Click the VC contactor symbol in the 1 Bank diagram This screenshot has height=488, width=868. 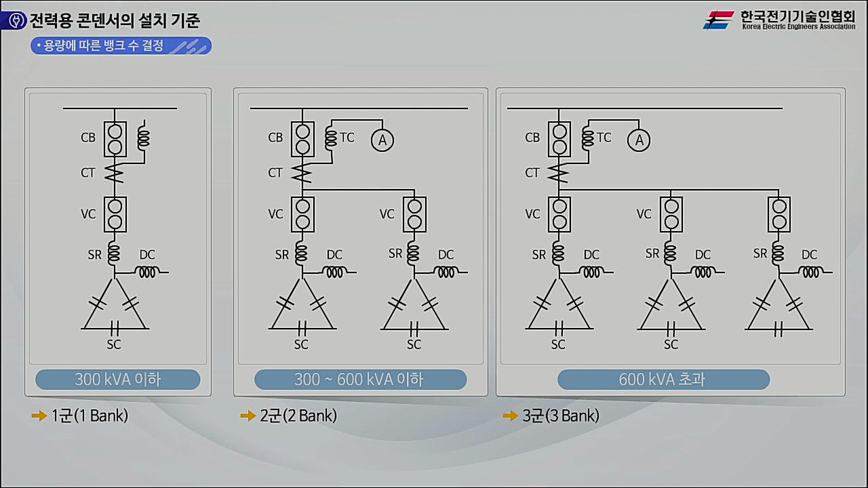coord(115,213)
